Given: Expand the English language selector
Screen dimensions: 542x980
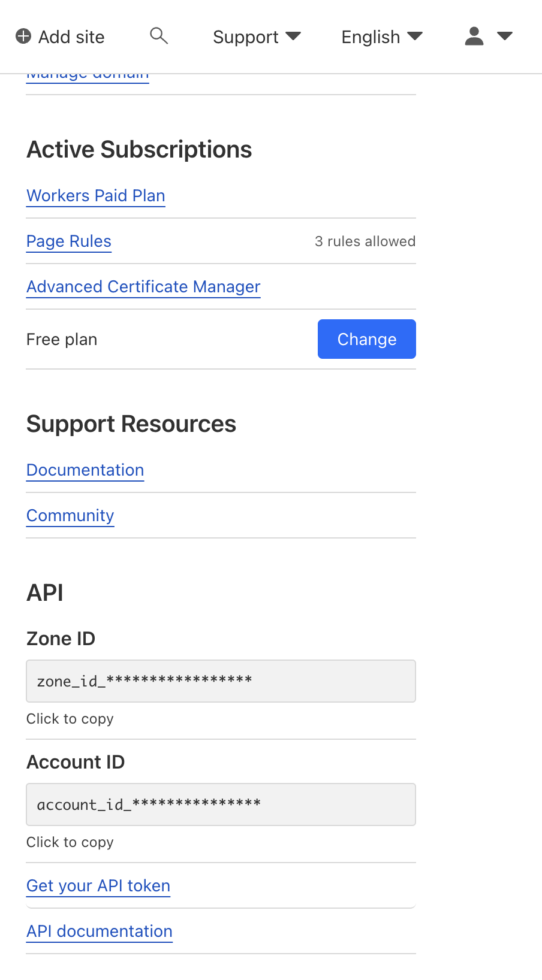Looking at the screenshot, I should (x=382, y=37).
